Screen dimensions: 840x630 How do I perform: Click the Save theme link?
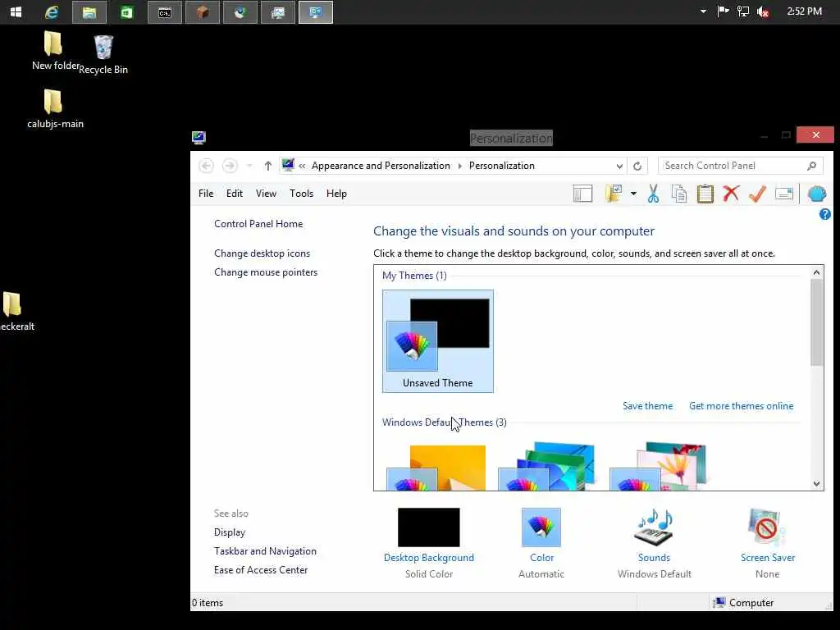(x=647, y=406)
